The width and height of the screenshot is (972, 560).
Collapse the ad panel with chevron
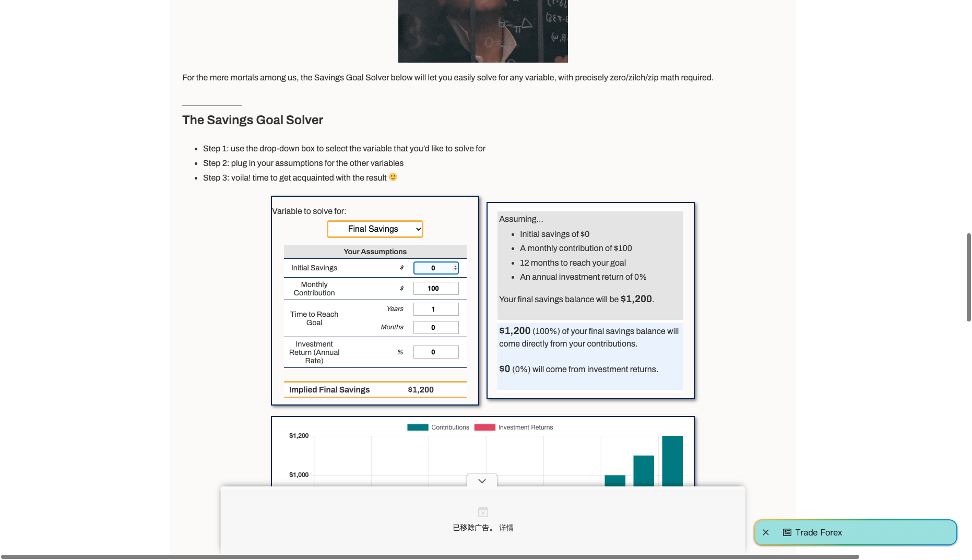click(482, 481)
